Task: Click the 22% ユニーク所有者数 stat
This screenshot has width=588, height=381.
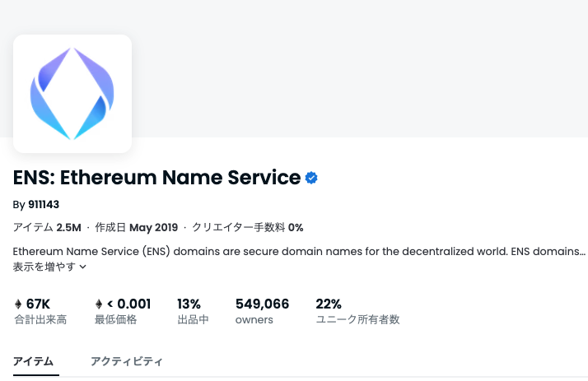Action: click(x=357, y=311)
